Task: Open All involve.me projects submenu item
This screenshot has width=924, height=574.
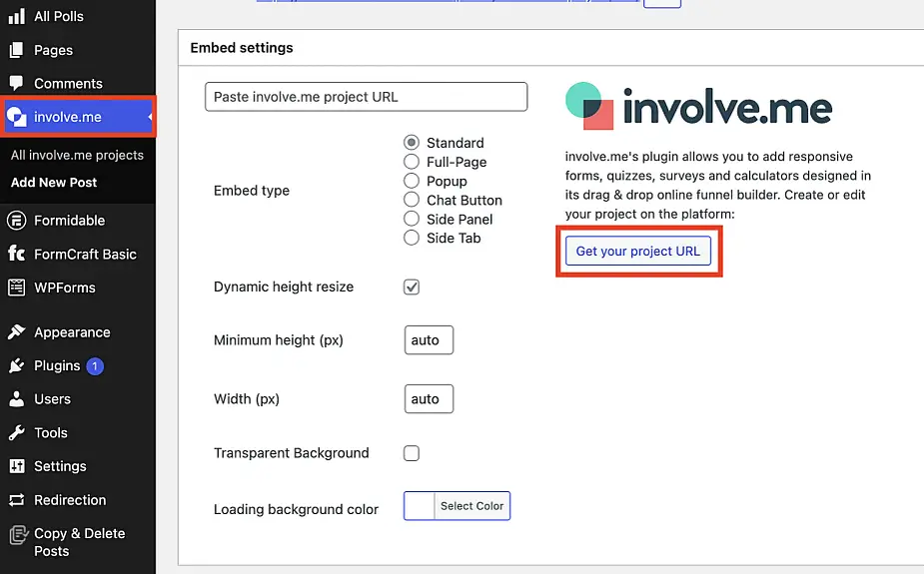Action: 77,156
